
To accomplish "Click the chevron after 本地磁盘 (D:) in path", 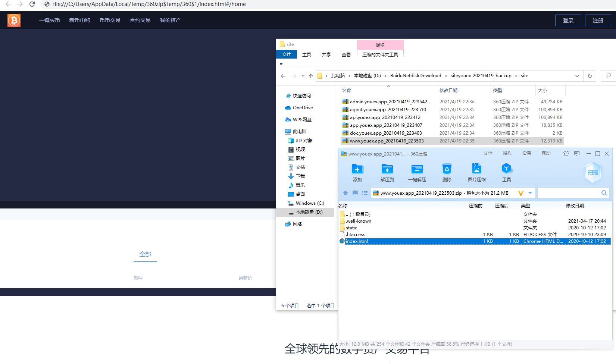I will point(385,76).
